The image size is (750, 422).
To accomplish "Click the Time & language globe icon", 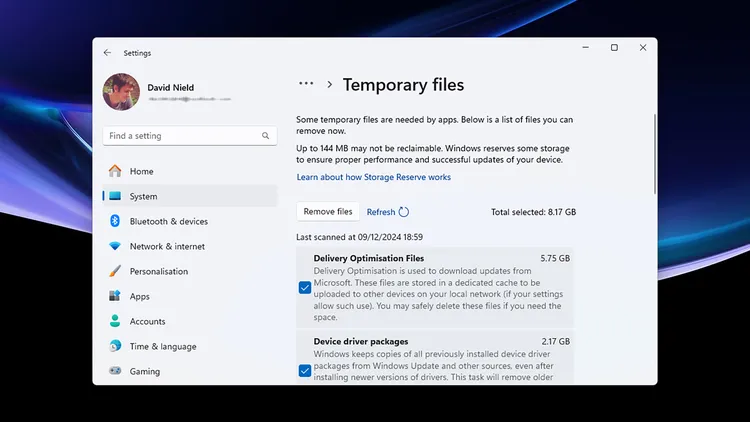I will point(115,346).
